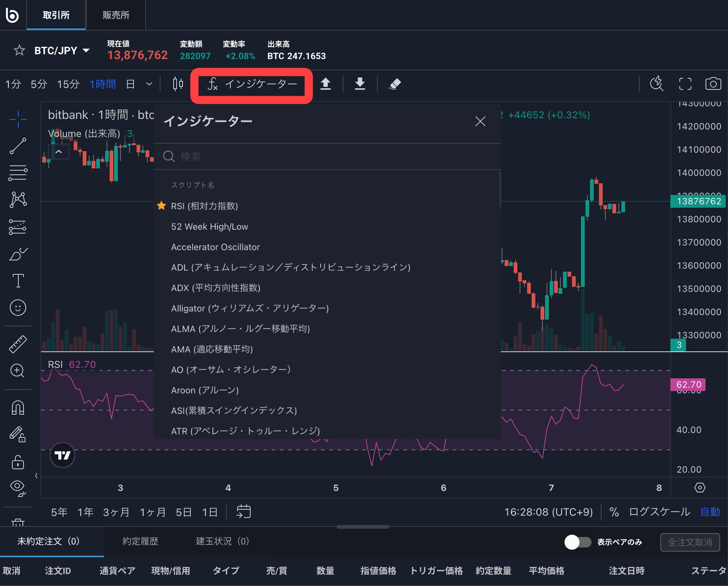Open chart settings gear near time axis
This screenshot has height=586, width=728.
click(700, 487)
